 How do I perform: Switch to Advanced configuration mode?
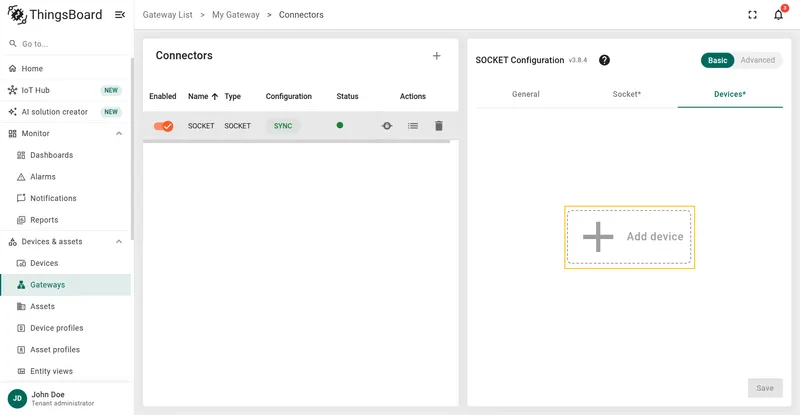758,60
